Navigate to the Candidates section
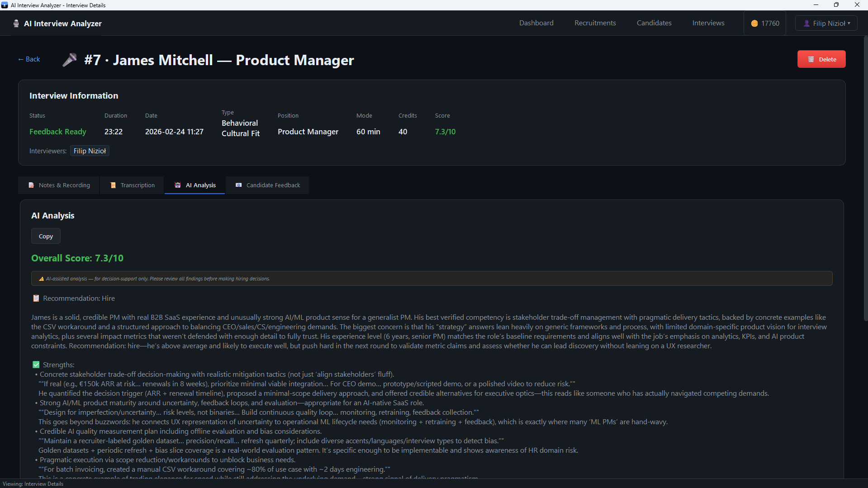The width and height of the screenshot is (868, 488). (x=654, y=23)
